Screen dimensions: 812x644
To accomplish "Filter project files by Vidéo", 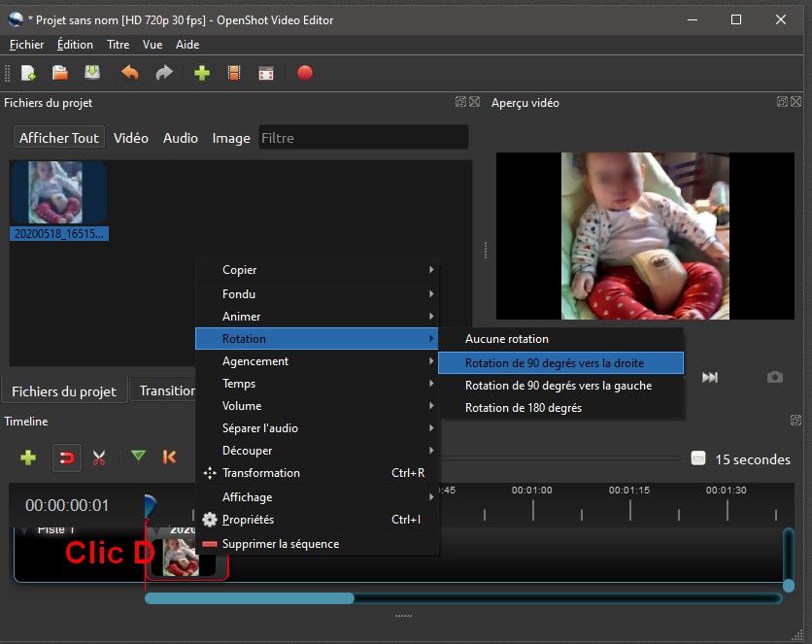I will tap(131, 138).
